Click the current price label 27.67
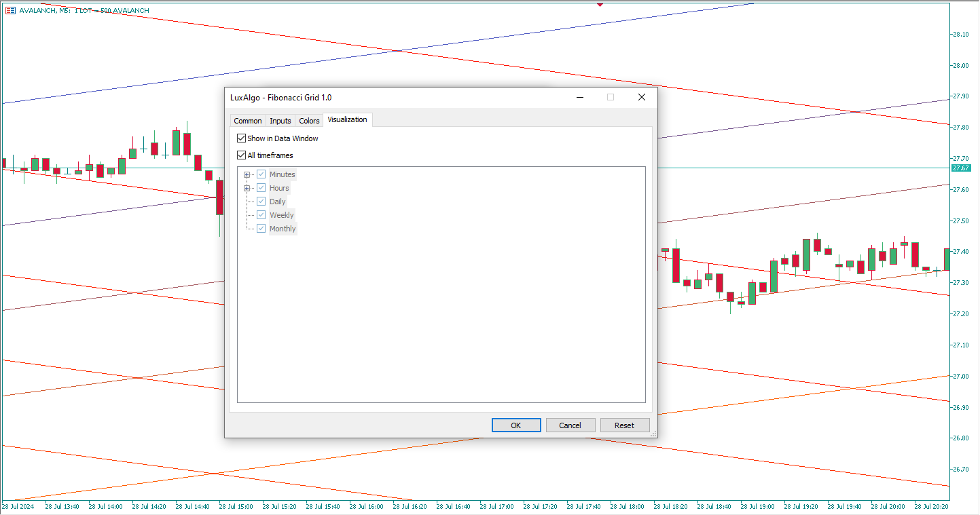 point(960,168)
